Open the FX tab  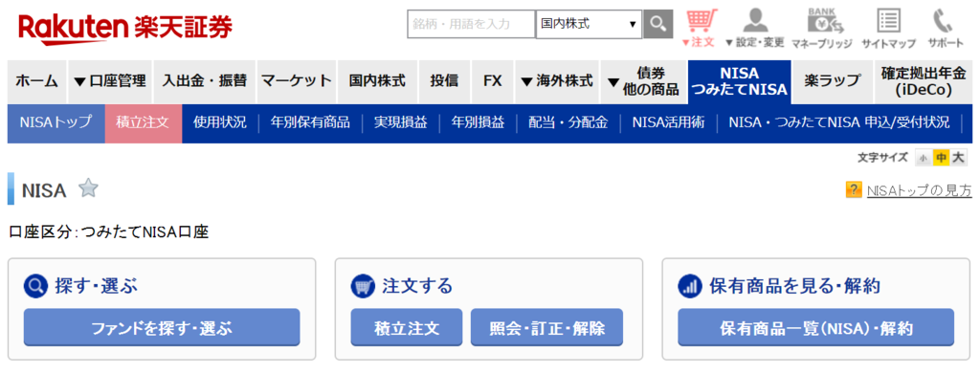pos(493,81)
